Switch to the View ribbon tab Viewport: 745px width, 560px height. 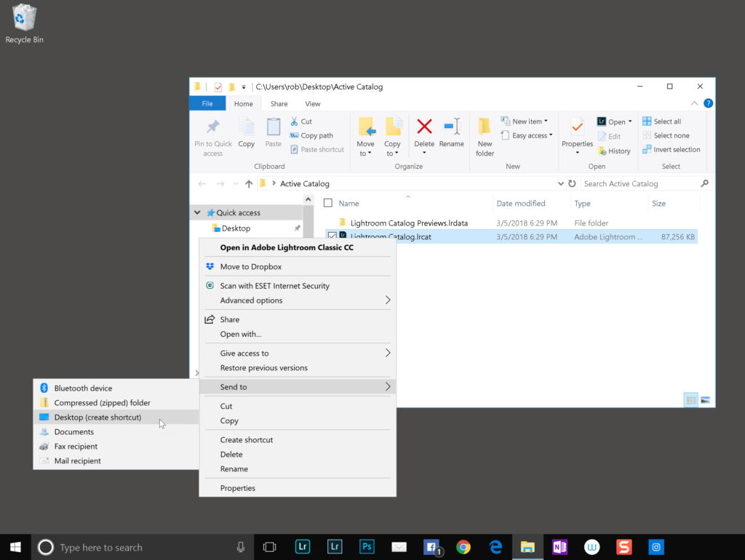click(313, 103)
